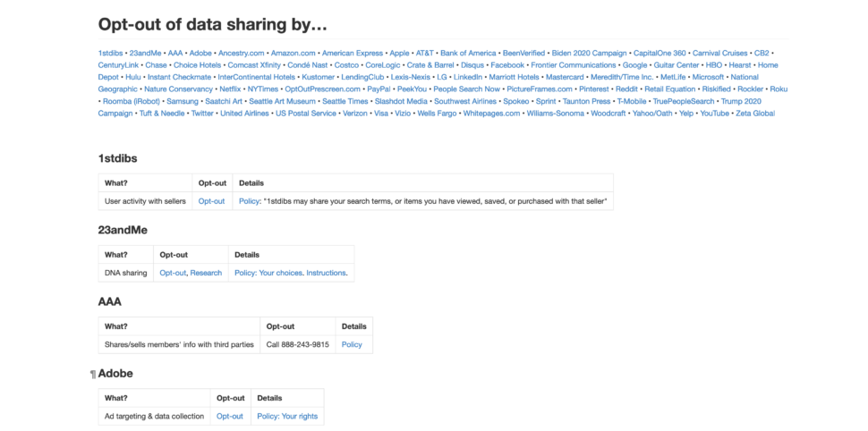
Task: Open the Policy link in 1stdibs table
Action: (249, 201)
